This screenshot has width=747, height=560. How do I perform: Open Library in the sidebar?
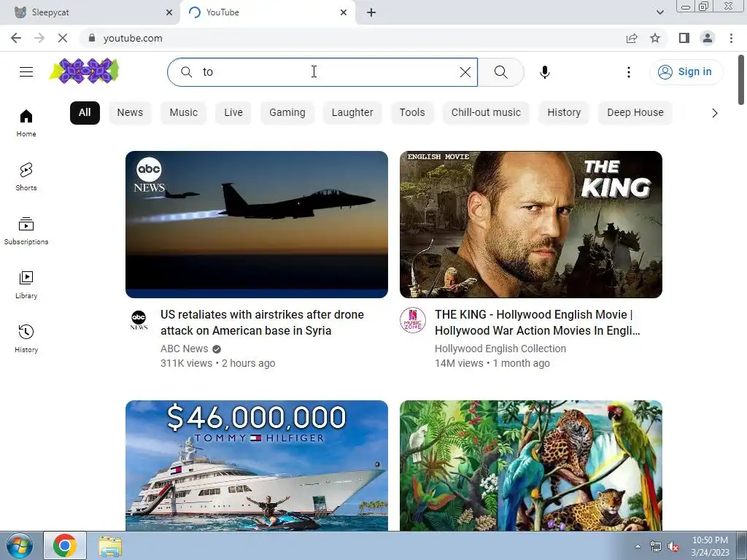tap(26, 285)
